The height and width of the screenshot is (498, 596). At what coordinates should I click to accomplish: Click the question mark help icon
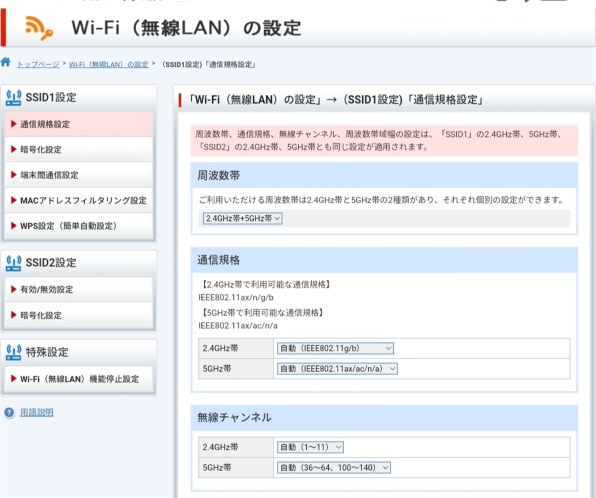[9, 412]
